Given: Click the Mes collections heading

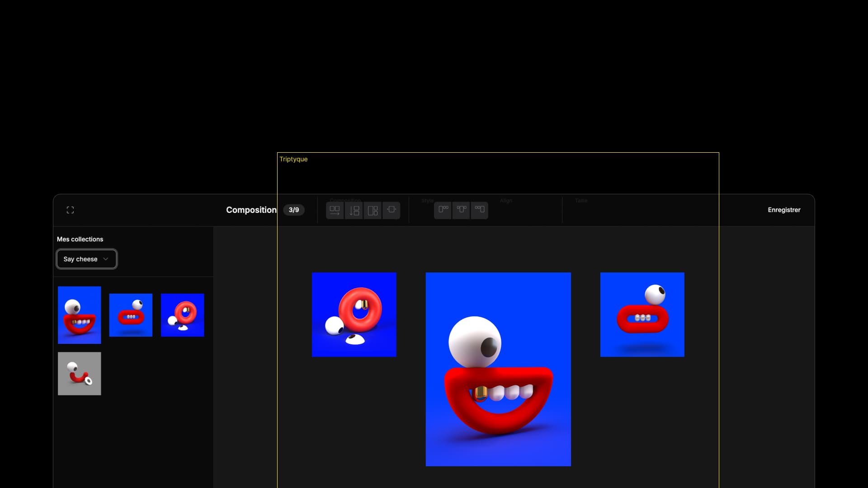Looking at the screenshot, I should 80,239.
